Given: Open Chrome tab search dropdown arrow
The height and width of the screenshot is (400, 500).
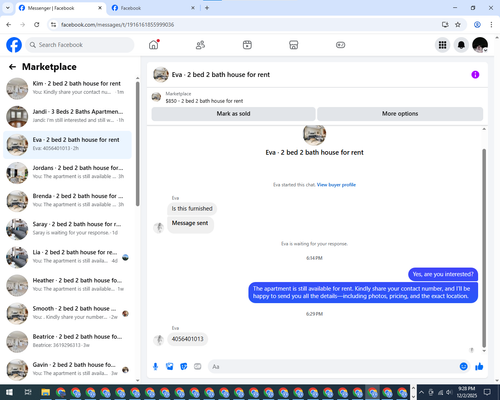Looking at the screenshot, I should (x=8, y=8).
